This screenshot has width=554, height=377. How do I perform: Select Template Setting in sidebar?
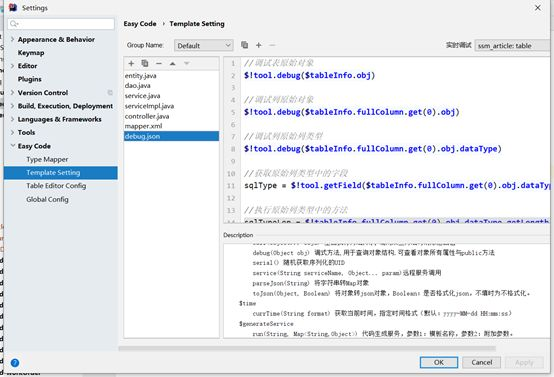click(61, 172)
